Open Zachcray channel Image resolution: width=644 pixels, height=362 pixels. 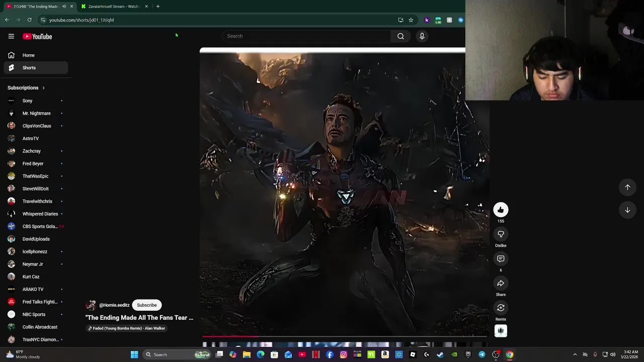(36, 151)
